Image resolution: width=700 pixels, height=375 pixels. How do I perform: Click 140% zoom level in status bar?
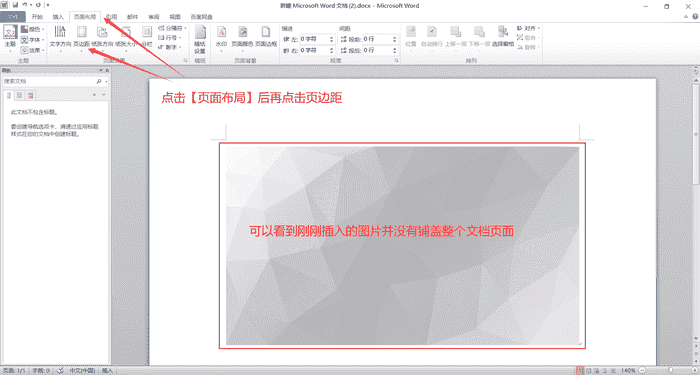[628, 371]
